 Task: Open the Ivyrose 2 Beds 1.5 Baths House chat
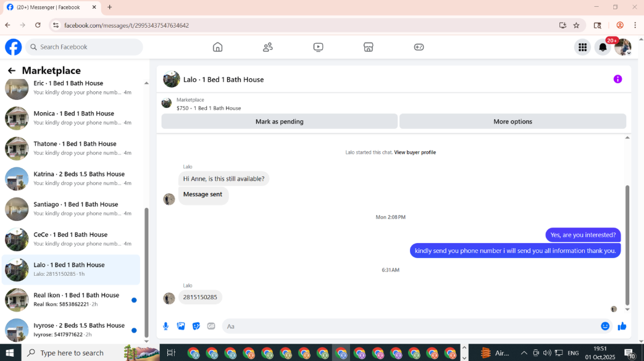pos(70,330)
